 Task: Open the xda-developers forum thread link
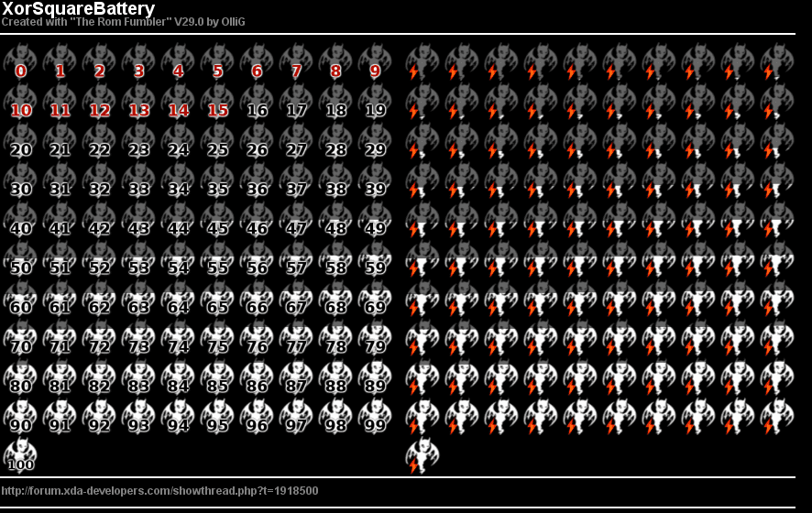159,491
